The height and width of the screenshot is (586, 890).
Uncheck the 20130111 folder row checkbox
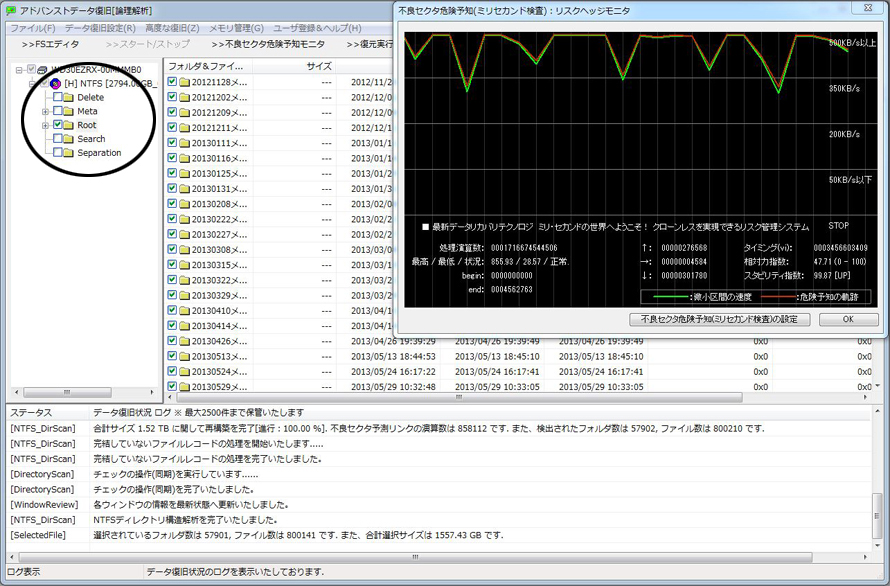[172, 143]
